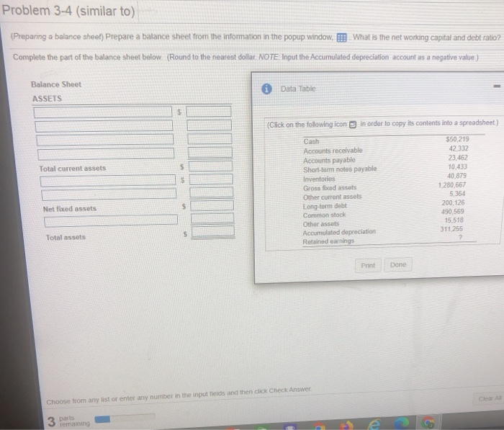504x430 pixels.
Task: Open account dropdown just above Net fixed assets
Action: click(109, 194)
